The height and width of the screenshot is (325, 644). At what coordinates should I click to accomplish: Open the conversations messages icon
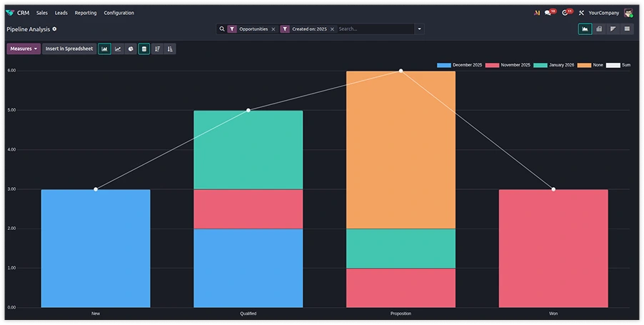pyautogui.click(x=548, y=13)
